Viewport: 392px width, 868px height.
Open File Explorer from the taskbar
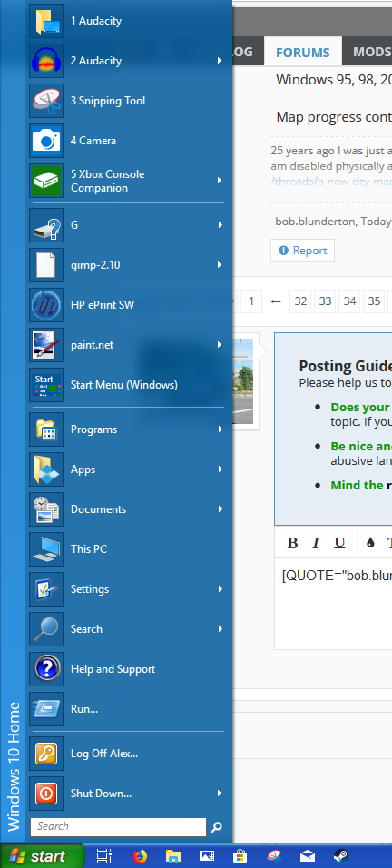click(x=173, y=856)
